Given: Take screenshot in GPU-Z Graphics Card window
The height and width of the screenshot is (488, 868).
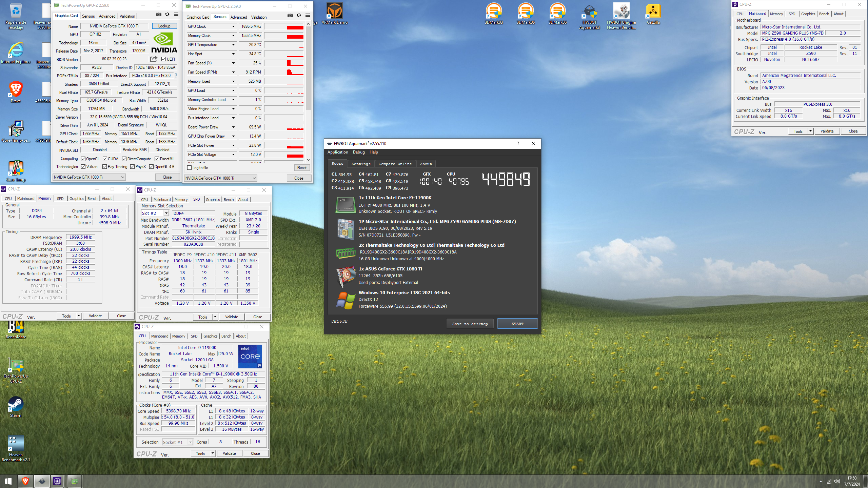Looking at the screenshot, I should (x=158, y=15).
